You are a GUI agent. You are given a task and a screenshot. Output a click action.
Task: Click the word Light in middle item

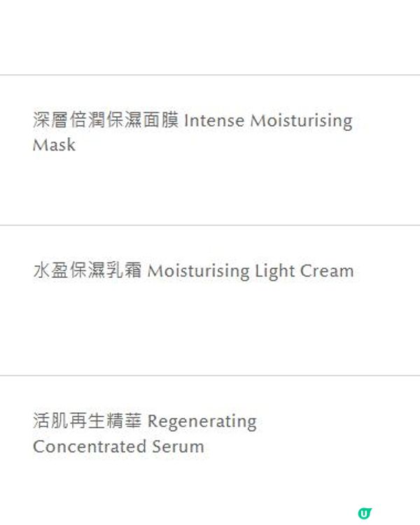click(x=274, y=271)
